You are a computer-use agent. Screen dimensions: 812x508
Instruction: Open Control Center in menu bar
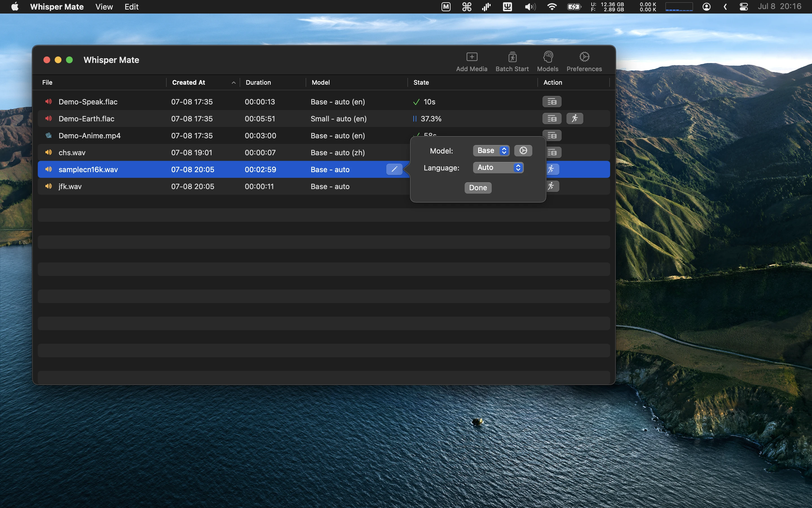pyautogui.click(x=743, y=7)
